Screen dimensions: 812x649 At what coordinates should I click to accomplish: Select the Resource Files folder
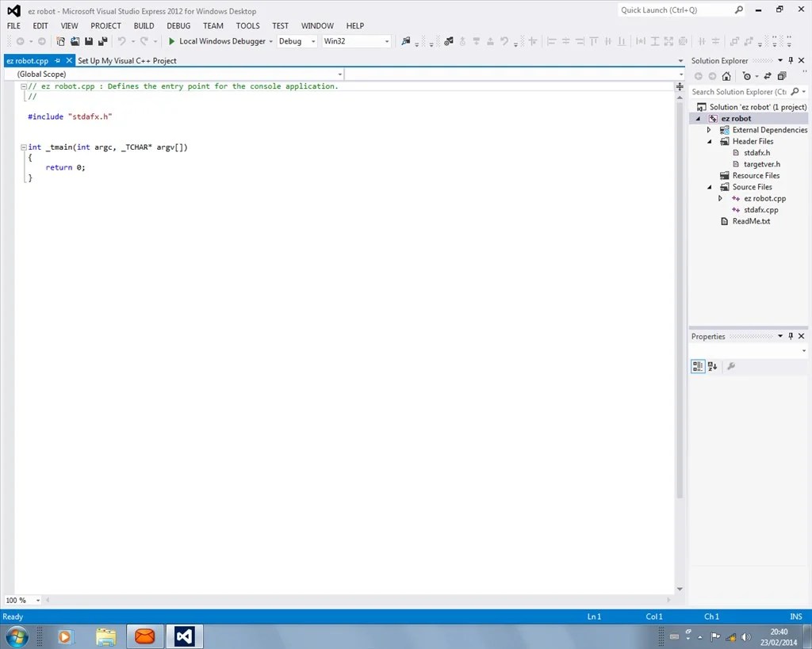756,175
